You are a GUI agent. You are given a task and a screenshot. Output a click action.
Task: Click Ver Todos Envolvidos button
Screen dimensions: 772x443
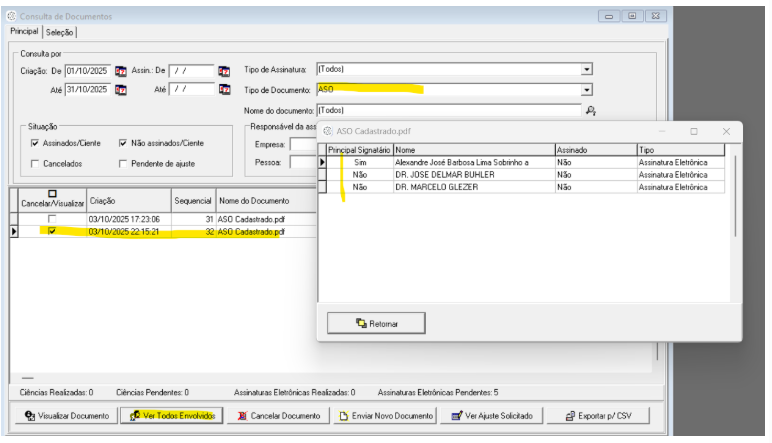tap(172, 415)
